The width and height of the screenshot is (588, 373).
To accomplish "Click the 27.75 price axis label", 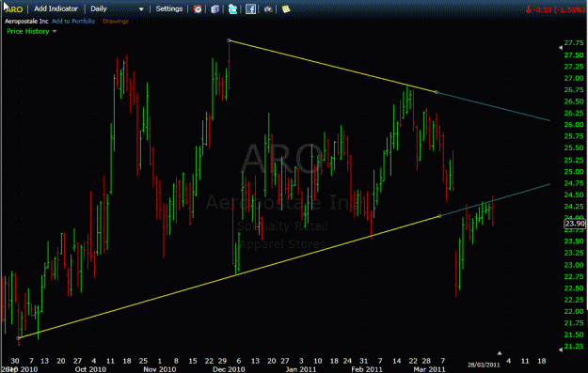I will pyautogui.click(x=574, y=43).
